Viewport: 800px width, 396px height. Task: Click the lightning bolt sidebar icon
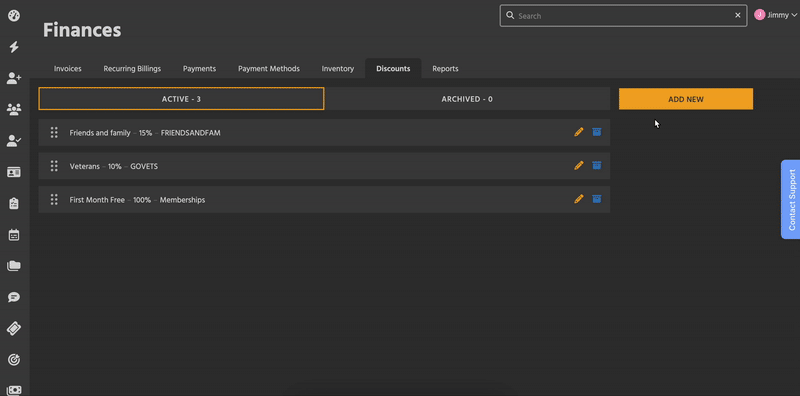tap(14, 47)
